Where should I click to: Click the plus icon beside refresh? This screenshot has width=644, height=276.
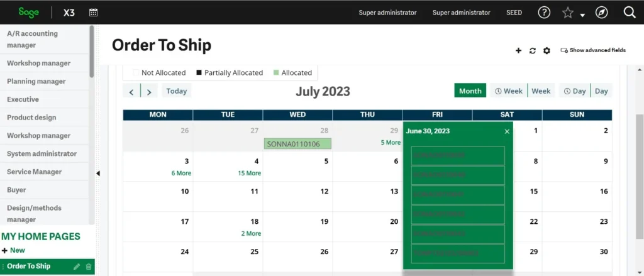518,50
